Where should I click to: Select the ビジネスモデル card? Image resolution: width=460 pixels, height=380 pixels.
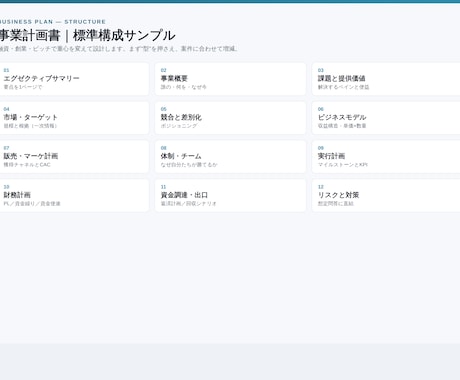tap(386, 118)
